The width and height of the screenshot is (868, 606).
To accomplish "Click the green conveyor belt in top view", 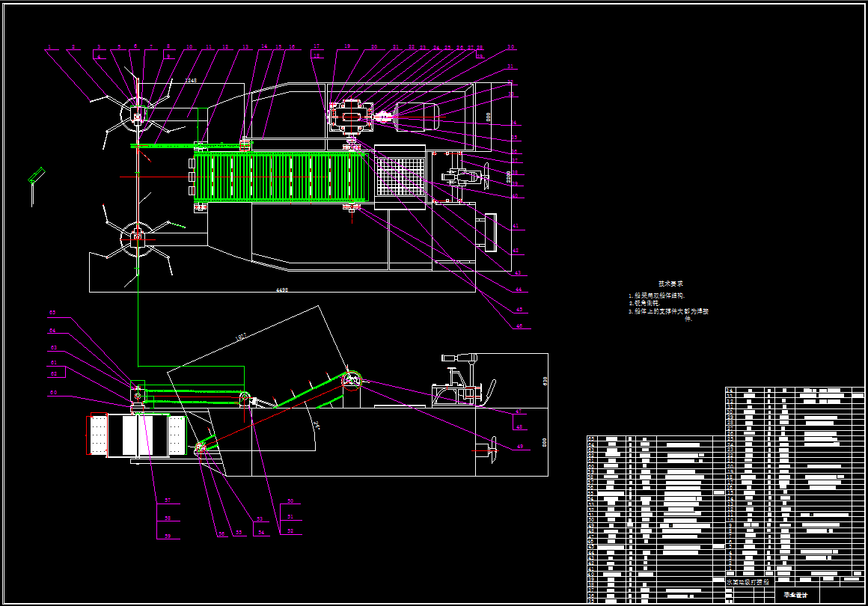I will pos(280,177).
